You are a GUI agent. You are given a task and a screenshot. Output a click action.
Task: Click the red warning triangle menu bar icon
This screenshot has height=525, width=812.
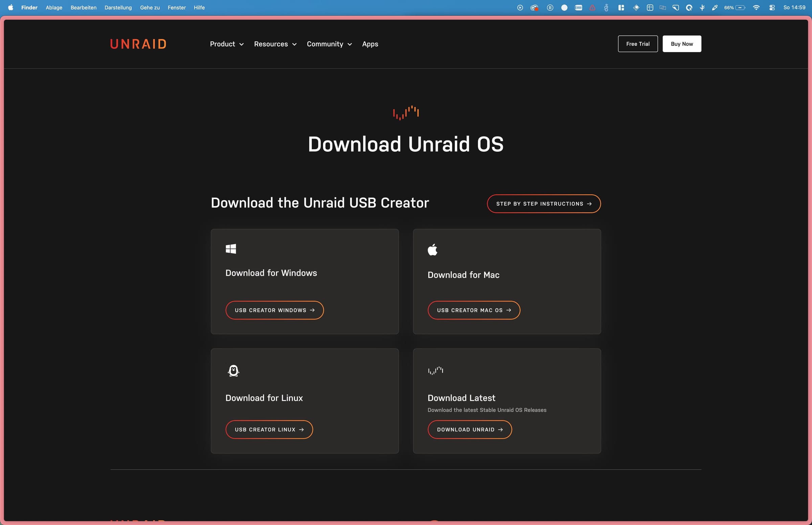(592, 7)
